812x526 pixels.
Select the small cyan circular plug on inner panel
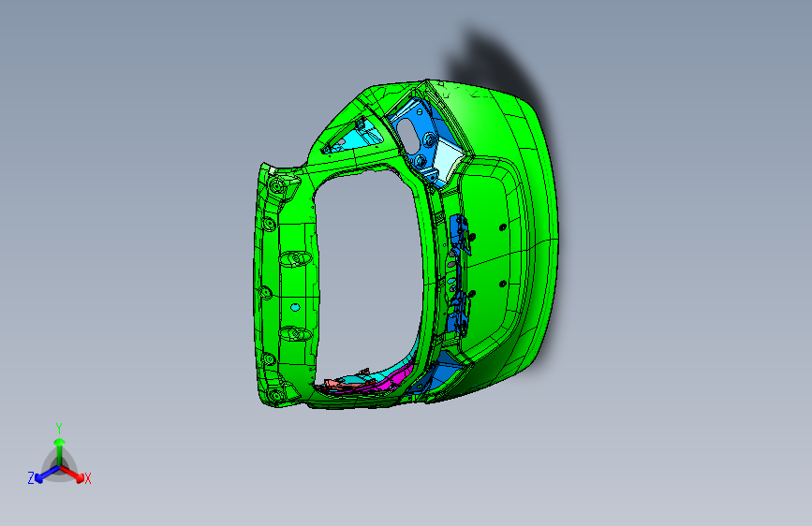coord(295,308)
